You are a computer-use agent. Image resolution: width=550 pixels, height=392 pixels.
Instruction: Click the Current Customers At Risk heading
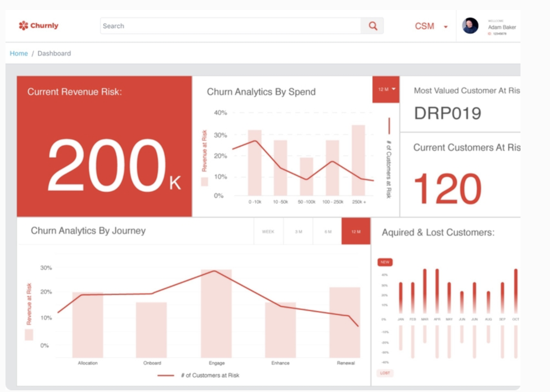pos(466,147)
